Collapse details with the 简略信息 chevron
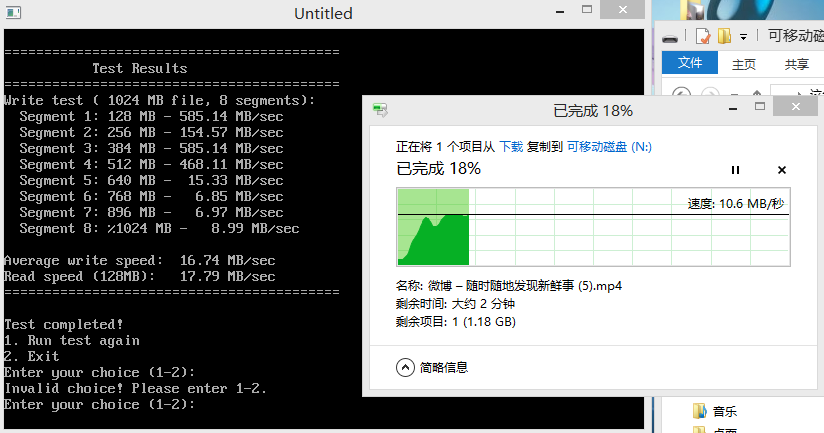The image size is (824, 433). pos(405,367)
